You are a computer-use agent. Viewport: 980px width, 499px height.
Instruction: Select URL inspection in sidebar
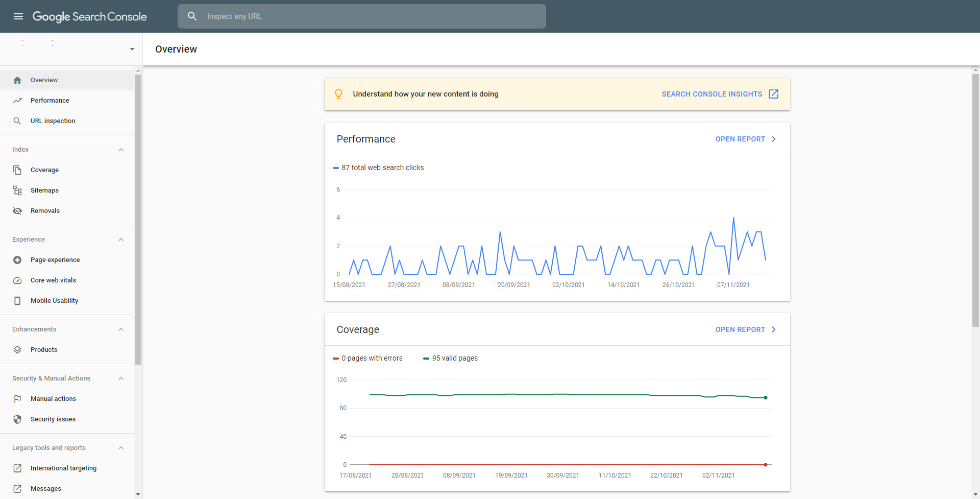tap(67, 121)
